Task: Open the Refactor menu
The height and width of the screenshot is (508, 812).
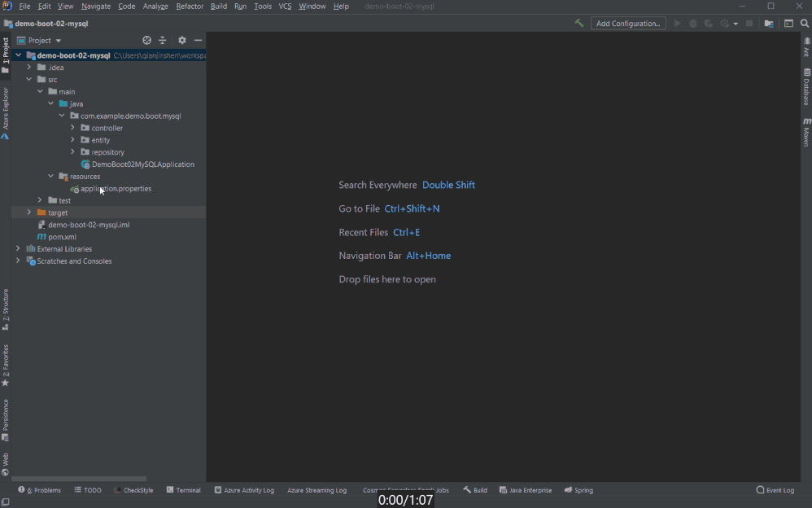Action: pos(190,7)
